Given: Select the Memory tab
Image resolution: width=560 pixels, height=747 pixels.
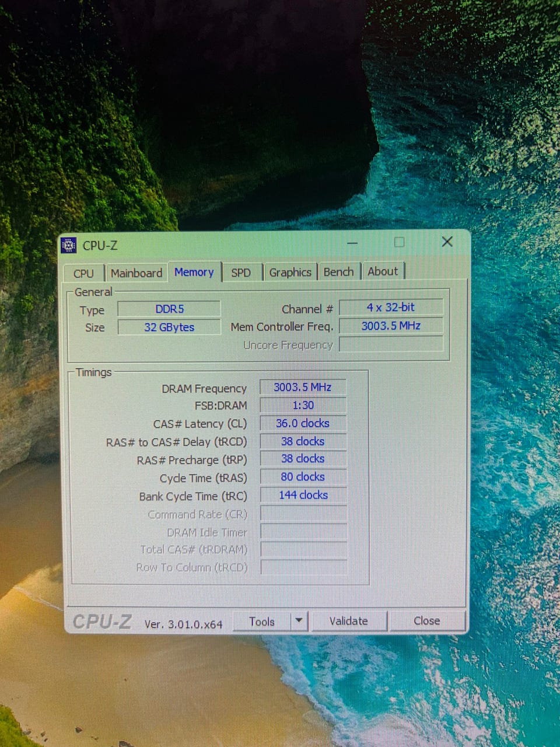Looking at the screenshot, I should click(194, 272).
